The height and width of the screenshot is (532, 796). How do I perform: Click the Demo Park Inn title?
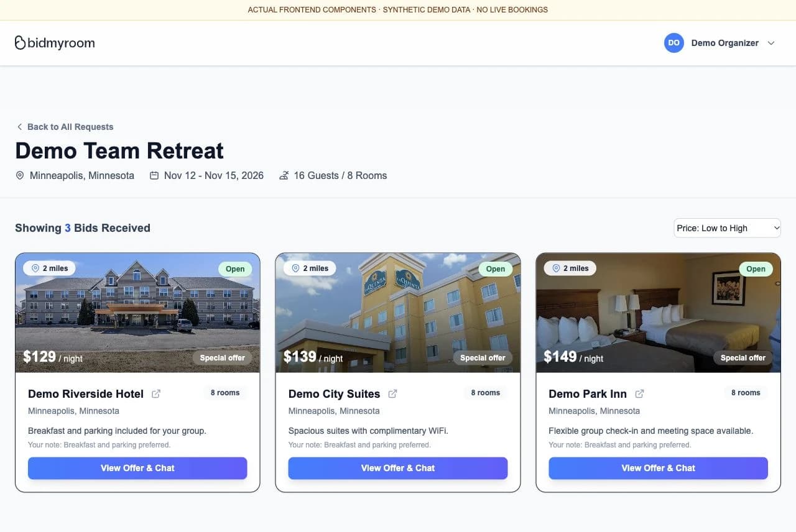point(588,394)
